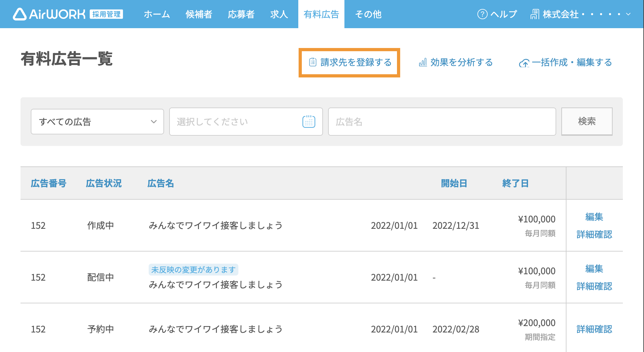
Task: Sort by 終了日 column header
Action: click(x=516, y=183)
